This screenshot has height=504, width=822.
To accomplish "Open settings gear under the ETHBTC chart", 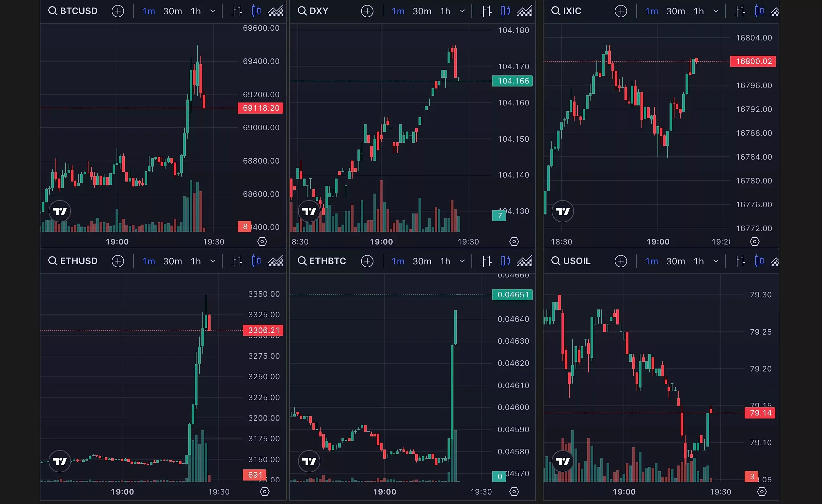I will tap(514, 491).
